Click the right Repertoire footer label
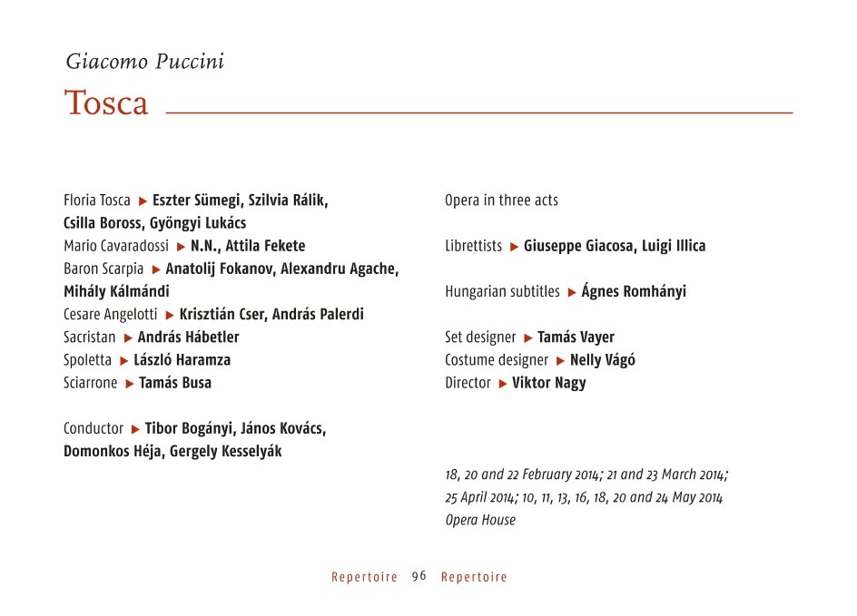 (474, 577)
